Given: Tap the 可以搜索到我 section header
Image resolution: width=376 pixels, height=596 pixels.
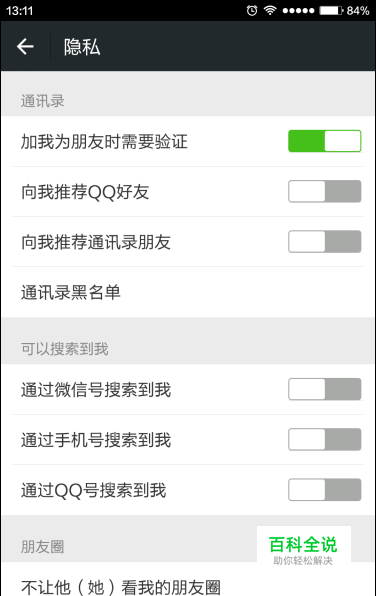Looking at the screenshot, I should click(x=65, y=349).
